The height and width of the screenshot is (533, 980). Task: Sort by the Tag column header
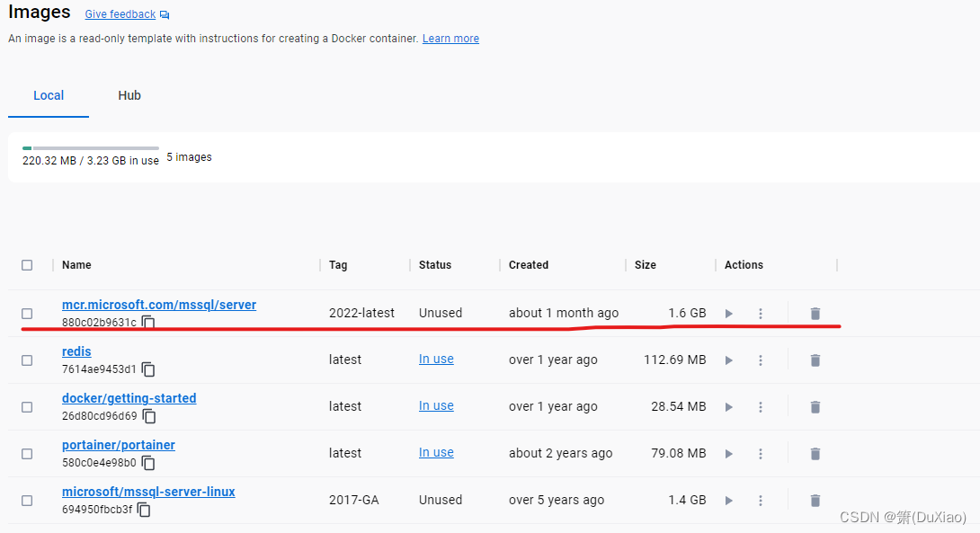point(338,265)
